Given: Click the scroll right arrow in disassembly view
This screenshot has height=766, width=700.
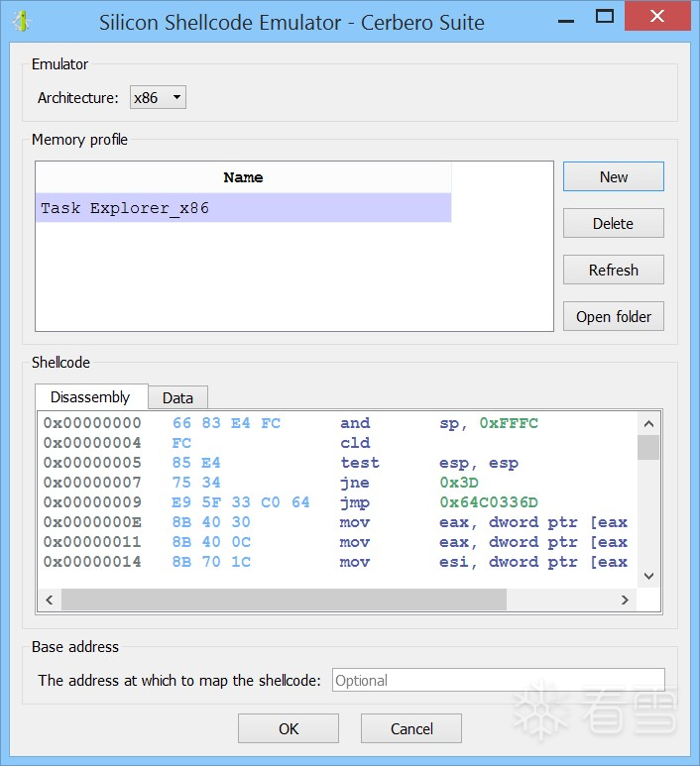Looking at the screenshot, I should pos(625,600).
